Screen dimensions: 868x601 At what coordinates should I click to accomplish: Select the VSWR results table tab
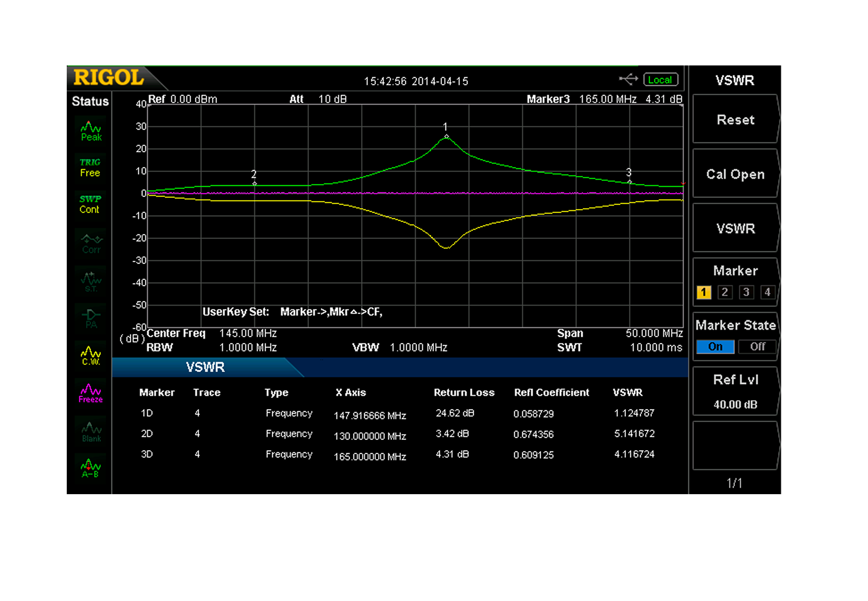[x=205, y=367]
